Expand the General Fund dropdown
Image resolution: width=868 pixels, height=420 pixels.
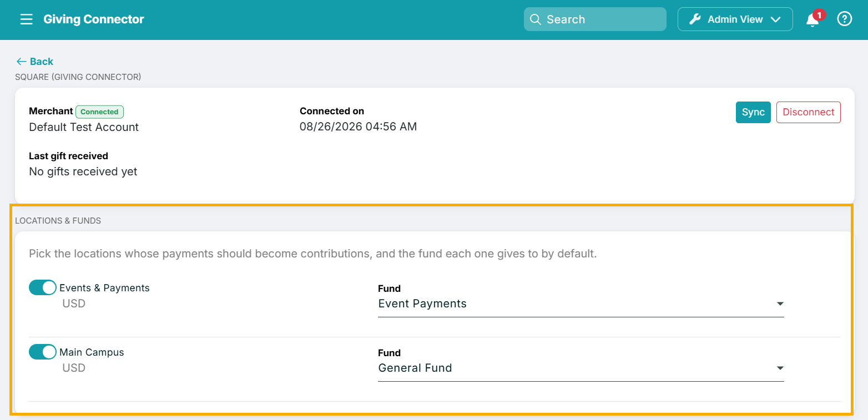[x=581, y=368]
